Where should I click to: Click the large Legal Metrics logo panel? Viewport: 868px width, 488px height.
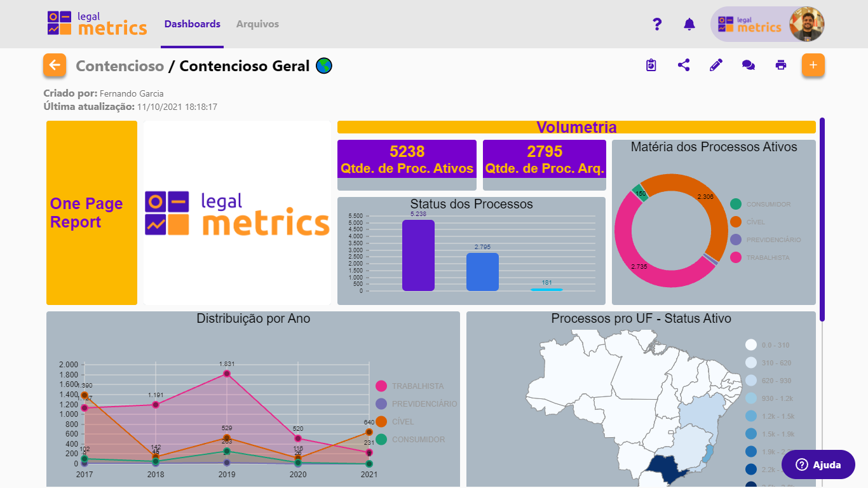(x=238, y=213)
